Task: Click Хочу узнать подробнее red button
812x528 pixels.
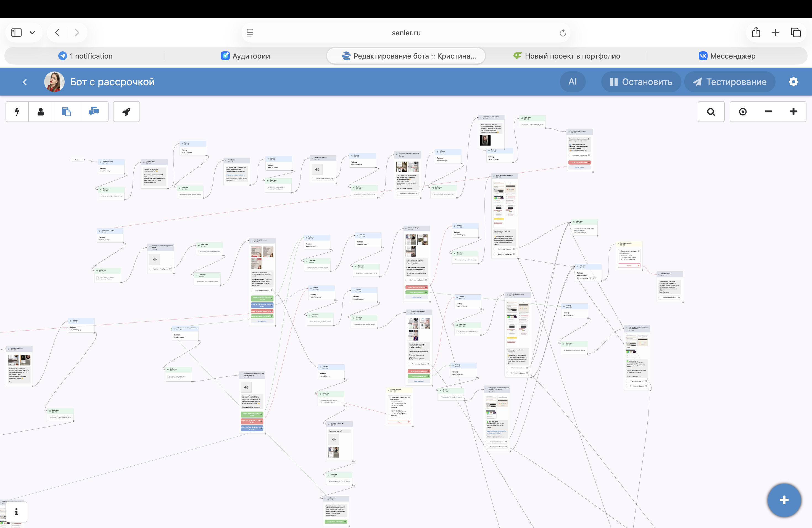Action: tap(580, 162)
